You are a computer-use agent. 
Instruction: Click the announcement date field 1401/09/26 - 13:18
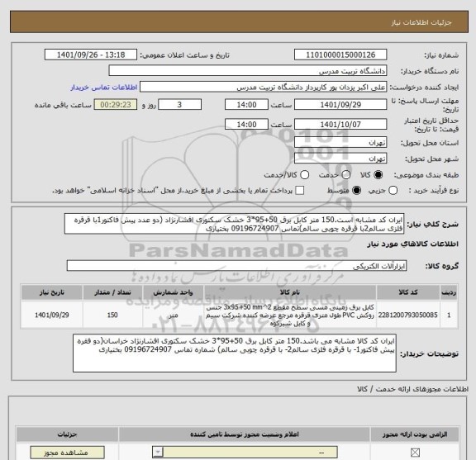click(x=91, y=55)
